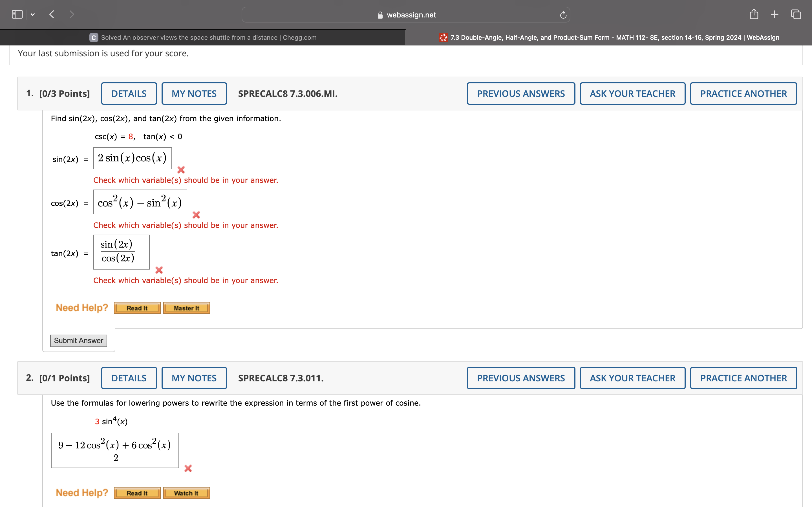The image size is (812, 507).
Task: Open MY NOTES for question 1
Action: tap(194, 94)
